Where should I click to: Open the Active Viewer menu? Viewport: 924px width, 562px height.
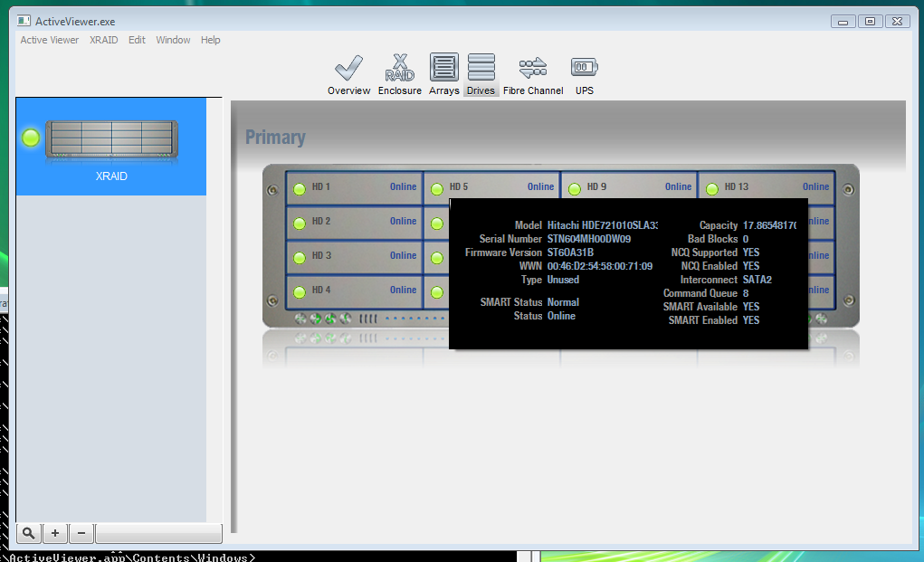click(50, 40)
